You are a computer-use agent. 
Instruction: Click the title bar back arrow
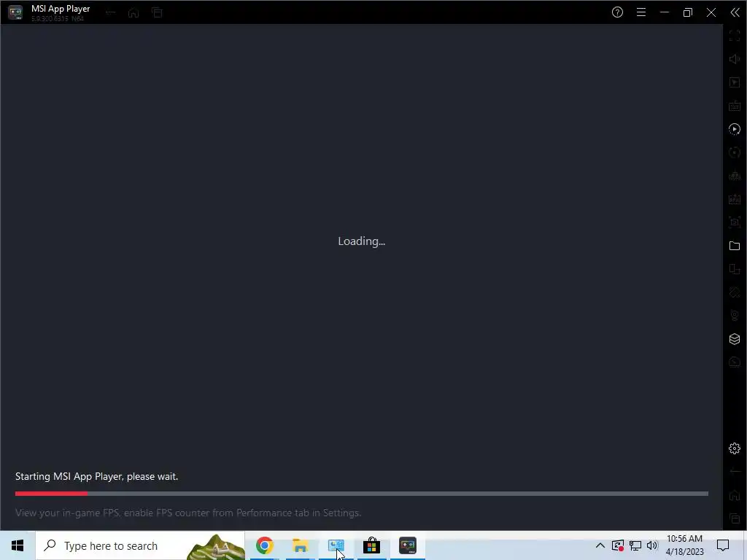coord(110,13)
